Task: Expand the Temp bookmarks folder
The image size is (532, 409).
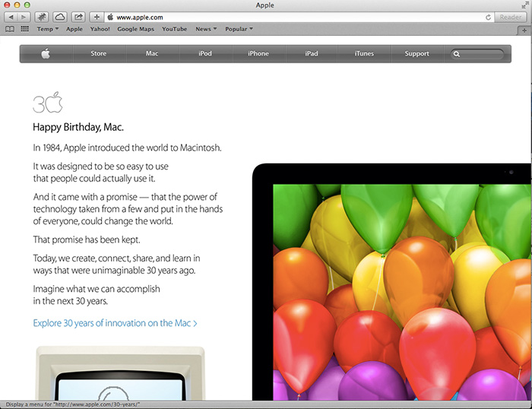Action: (x=48, y=29)
